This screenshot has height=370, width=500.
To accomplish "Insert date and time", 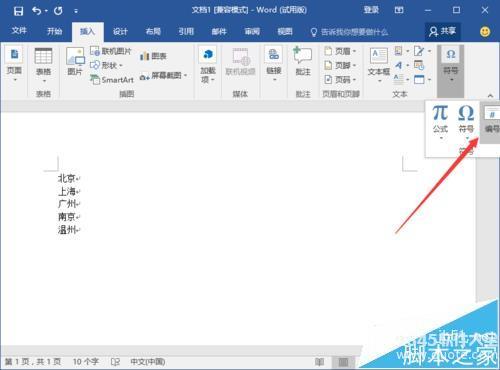I will [419, 65].
